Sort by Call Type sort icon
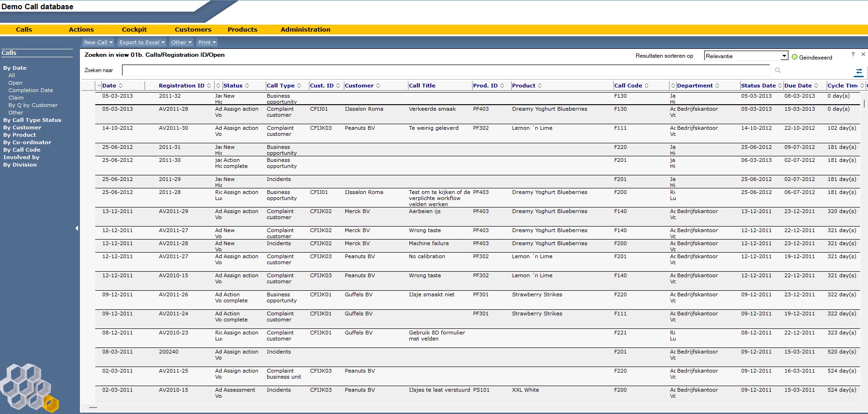Viewport: 868px width, 414px height. 299,86
